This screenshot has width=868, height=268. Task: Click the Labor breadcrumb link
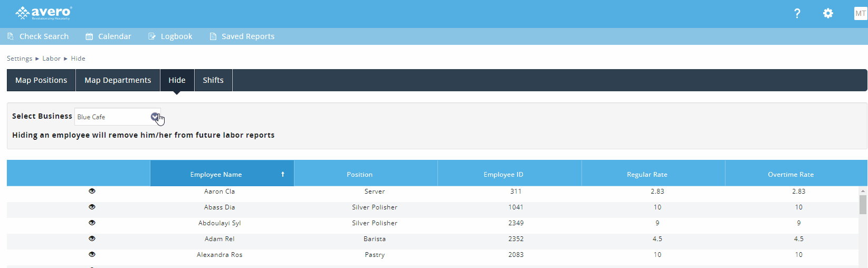point(51,59)
